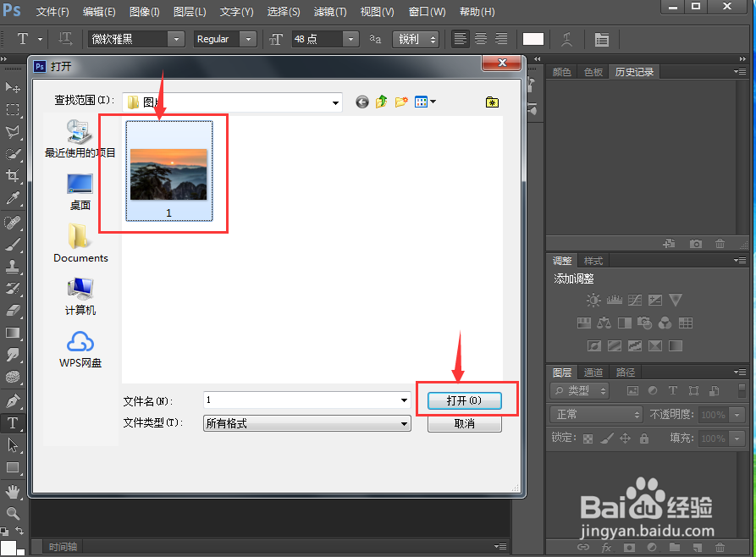Open font family dropdown 微软雅黑

(x=176, y=39)
